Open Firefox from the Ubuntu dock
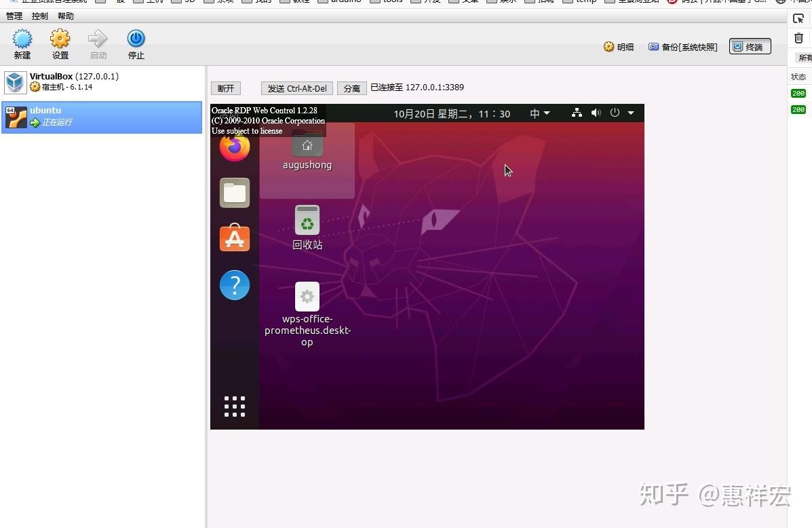 click(234, 147)
